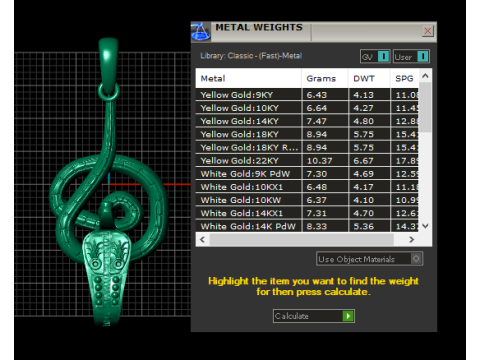
Task: Select the Yellow Gold:18KY row
Action: click(x=307, y=134)
